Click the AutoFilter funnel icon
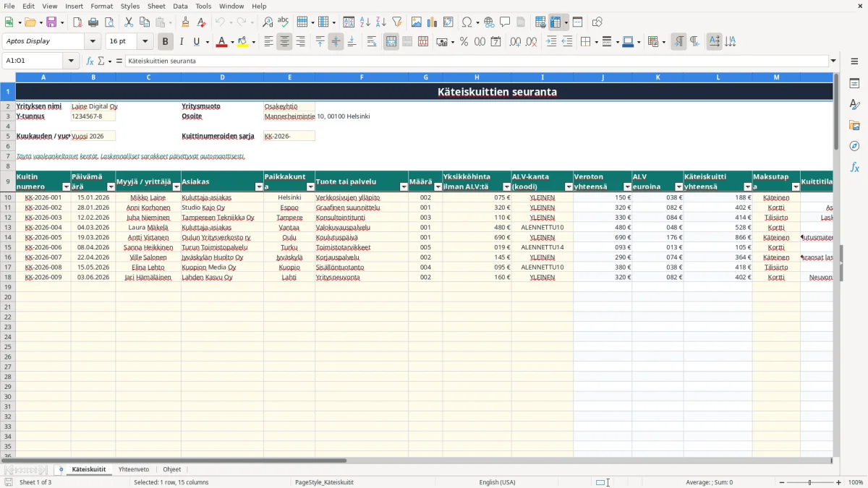This screenshot has height=488, width=868. click(397, 22)
